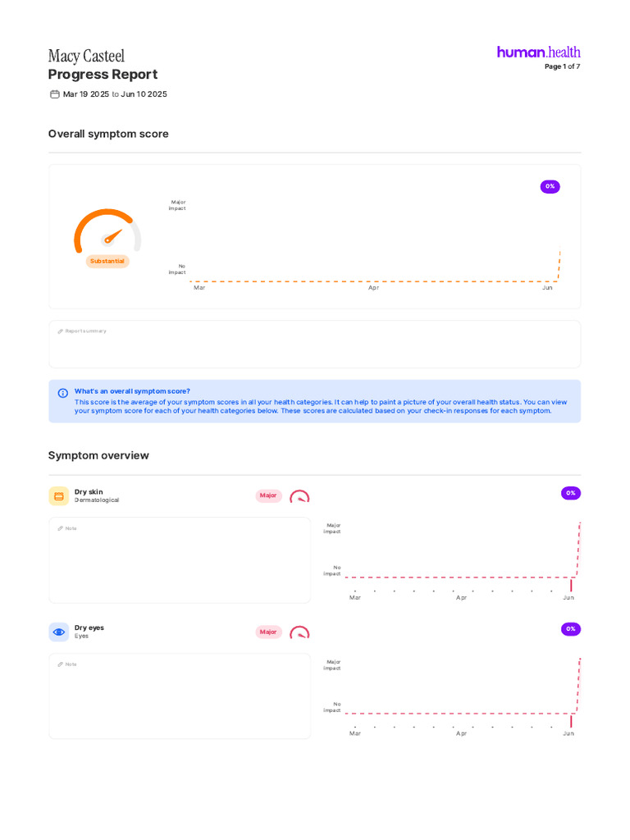The height and width of the screenshot is (840, 630).
Task: Click the calendar icon beside date range
Action: tap(55, 94)
